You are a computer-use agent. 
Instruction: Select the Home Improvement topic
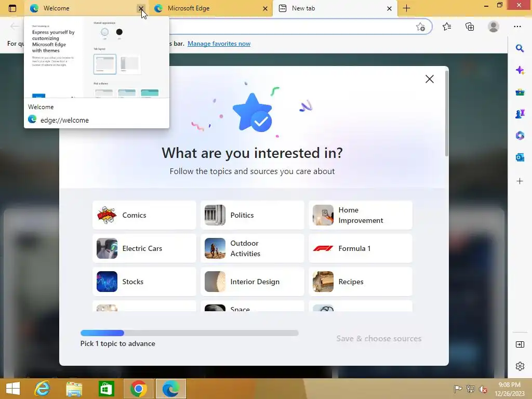coord(361,215)
